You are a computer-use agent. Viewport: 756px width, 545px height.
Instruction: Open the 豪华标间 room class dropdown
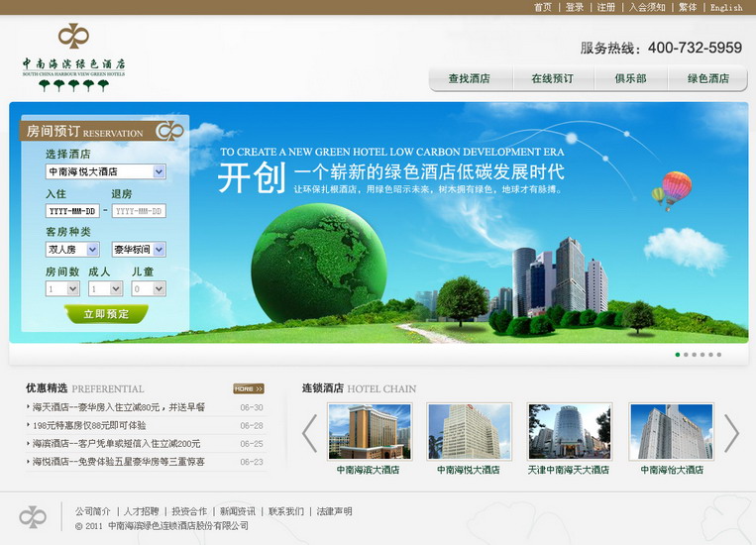(139, 250)
